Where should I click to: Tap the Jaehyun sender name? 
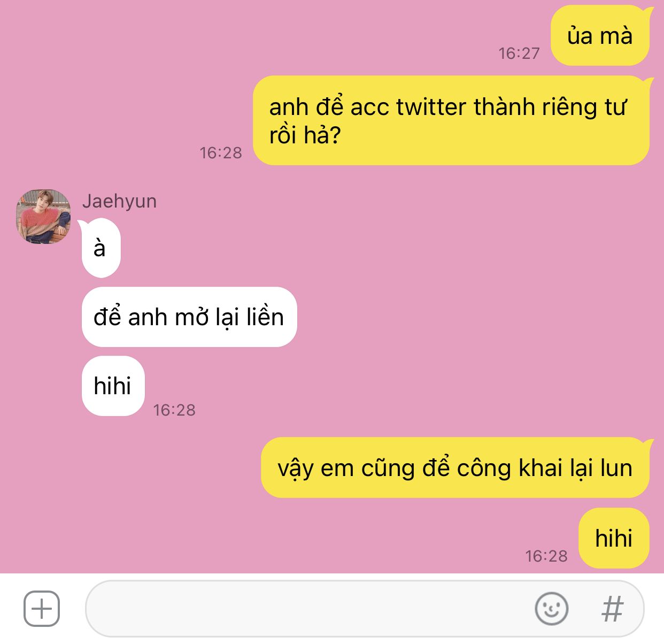[x=119, y=201]
